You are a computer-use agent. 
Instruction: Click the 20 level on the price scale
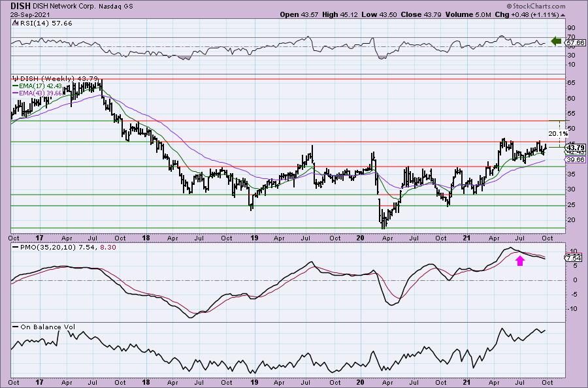coord(571,219)
